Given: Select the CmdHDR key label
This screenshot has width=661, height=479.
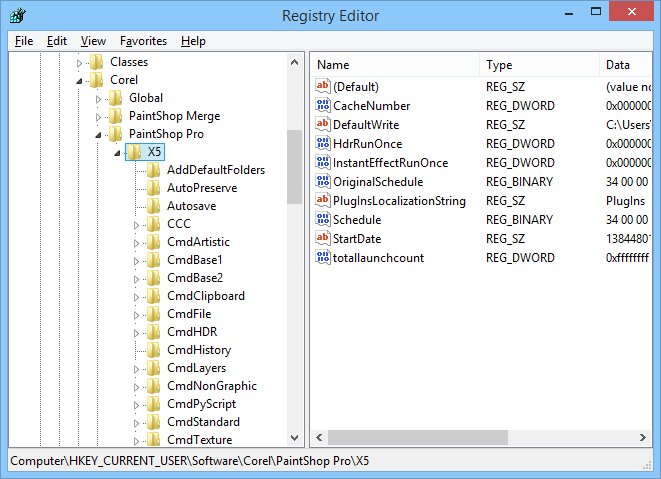Looking at the screenshot, I should tap(192, 332).
